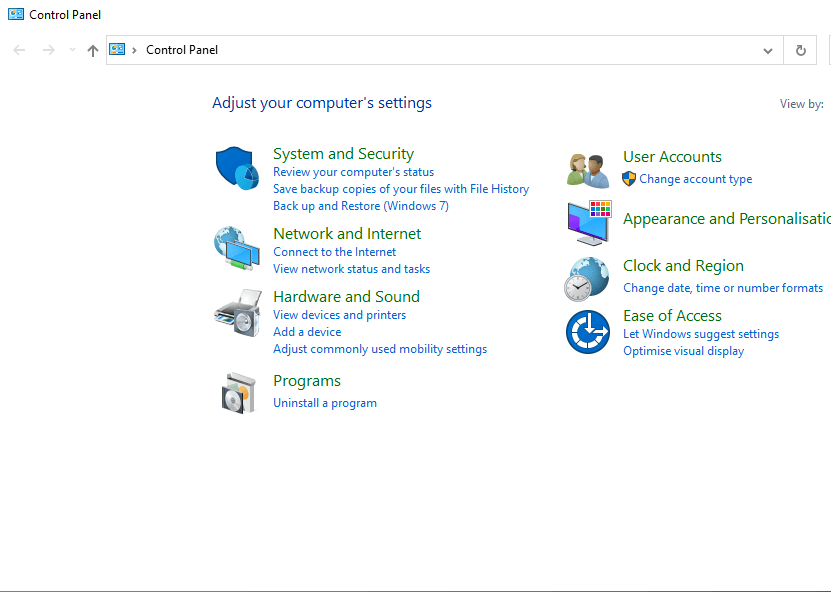This screenshot has height=592, width=831.
Task: Click the Control Panel icon in address bar
Action: click(117, 48)
